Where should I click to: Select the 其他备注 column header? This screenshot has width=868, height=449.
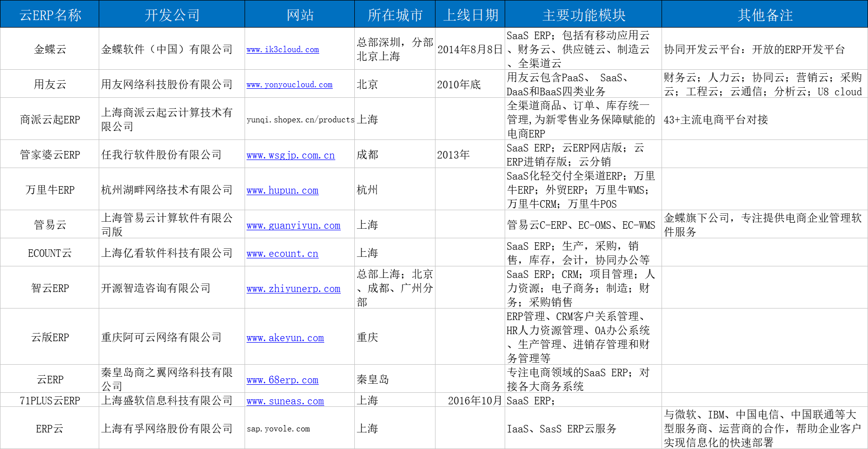point(765,14)
